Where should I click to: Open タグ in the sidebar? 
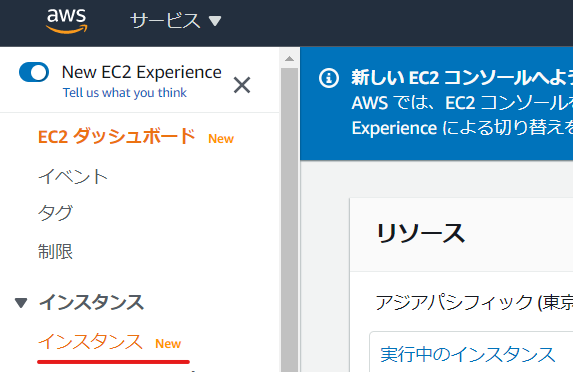56,213
